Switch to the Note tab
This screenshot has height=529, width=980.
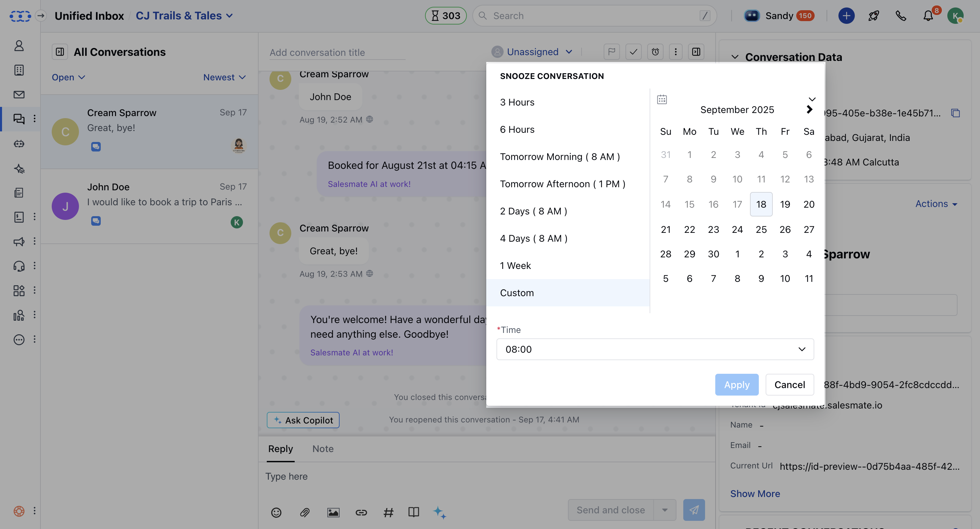[323, 448]
